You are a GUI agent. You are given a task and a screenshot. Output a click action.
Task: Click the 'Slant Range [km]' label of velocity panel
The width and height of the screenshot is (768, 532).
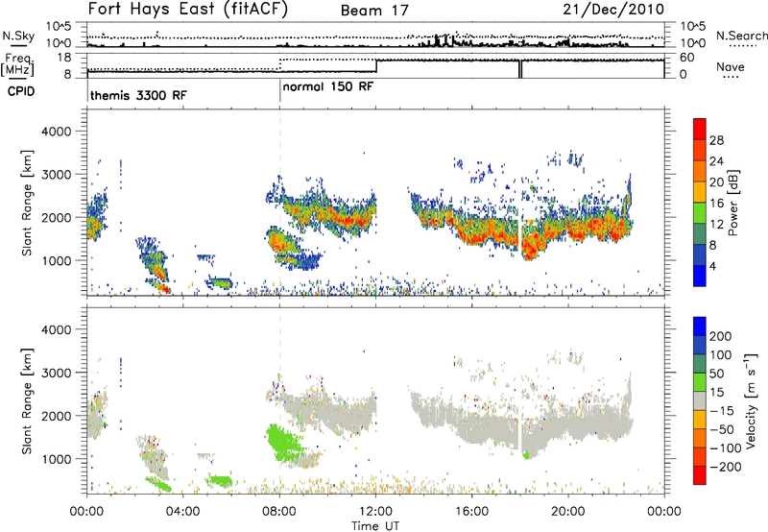[27, 400]
